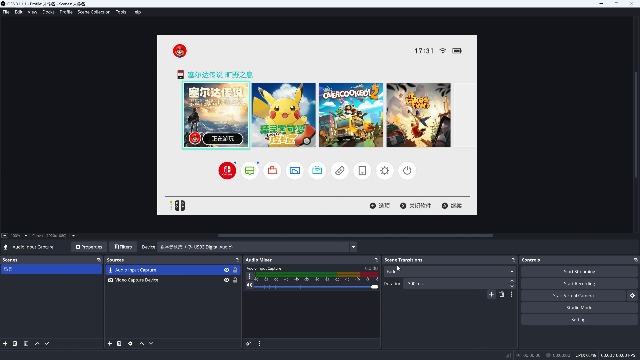
Task: Open advanced audio properties gear in Audio Mixer
Action: point(249,344)
